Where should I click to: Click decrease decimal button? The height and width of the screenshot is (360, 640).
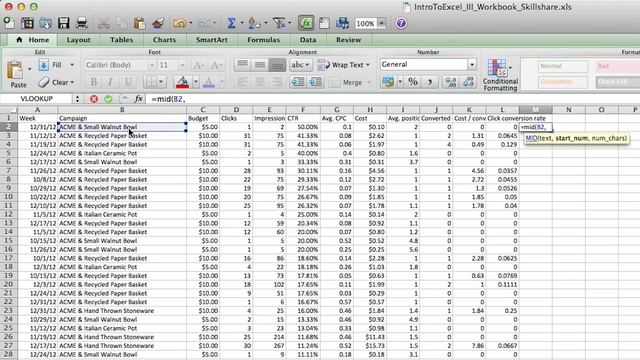click(468, 82)
